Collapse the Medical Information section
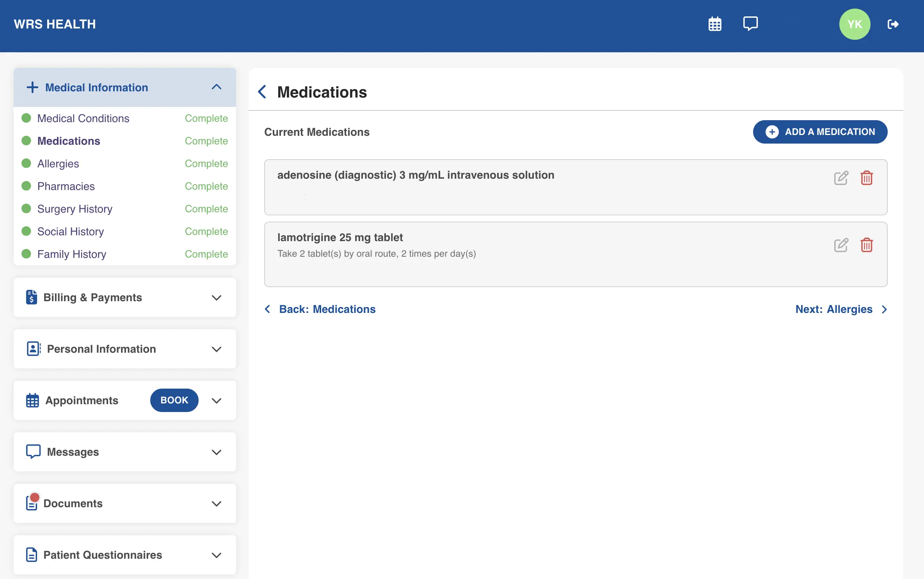924x579 pixels. [x=217, y=87]
